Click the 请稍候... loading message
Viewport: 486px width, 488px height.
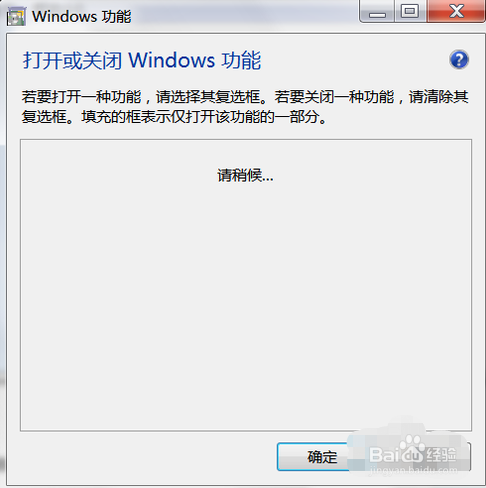[245, 175]
